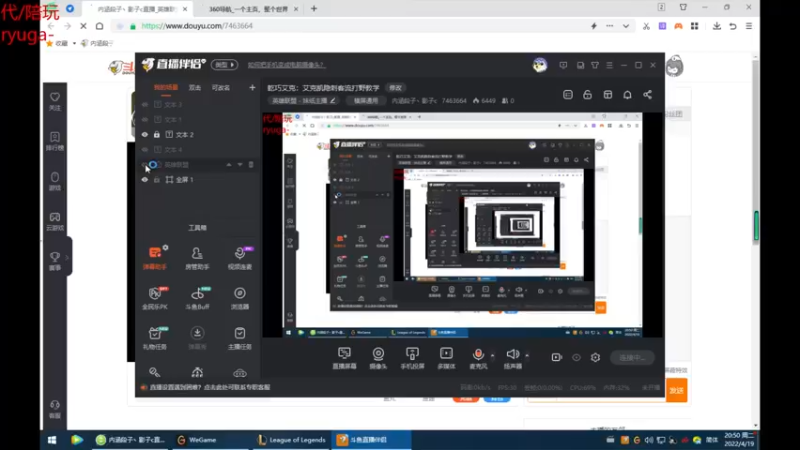Open the browser address bar dropdown chevron

[626, 26]
